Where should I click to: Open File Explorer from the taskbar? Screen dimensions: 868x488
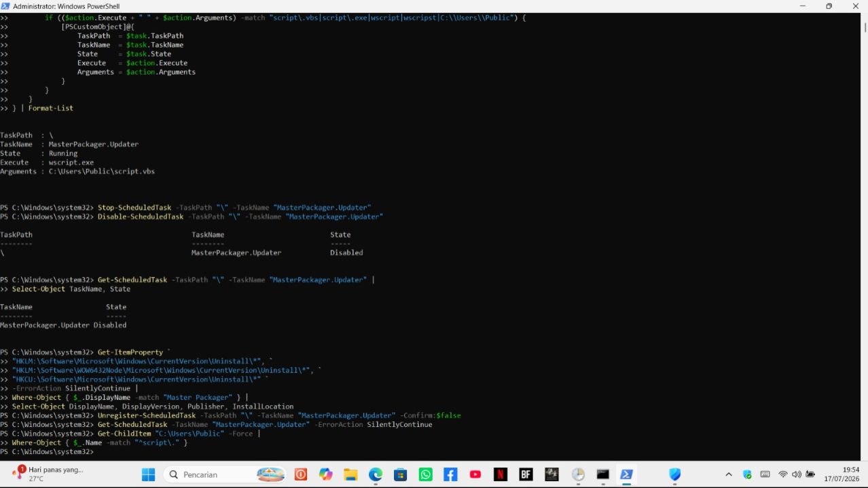click(350, 474)
